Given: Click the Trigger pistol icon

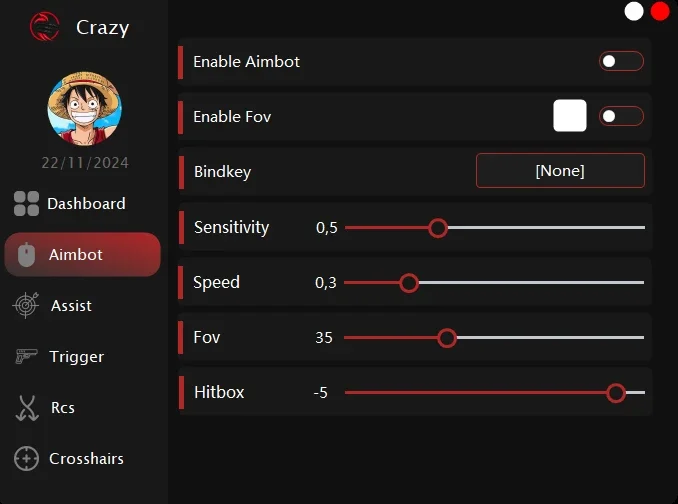Looking at the screenshot, I should (x=26, y=357).
